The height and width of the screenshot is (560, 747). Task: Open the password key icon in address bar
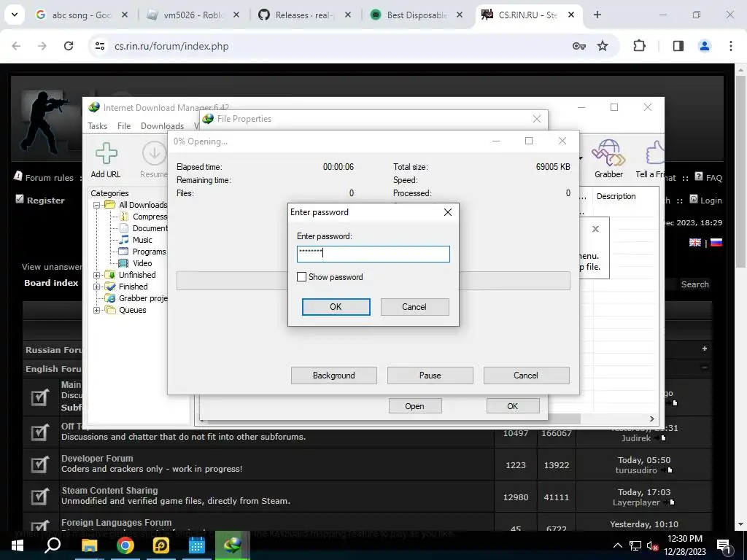tap(578, 46)
